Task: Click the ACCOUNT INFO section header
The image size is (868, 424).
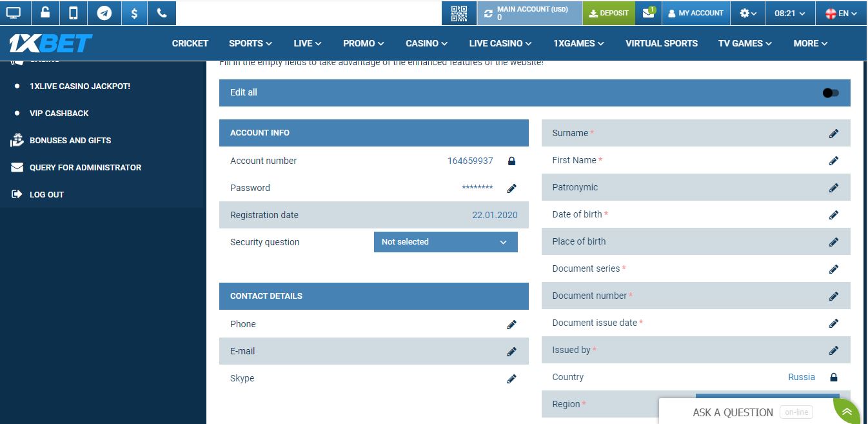Action: [374, 133]
